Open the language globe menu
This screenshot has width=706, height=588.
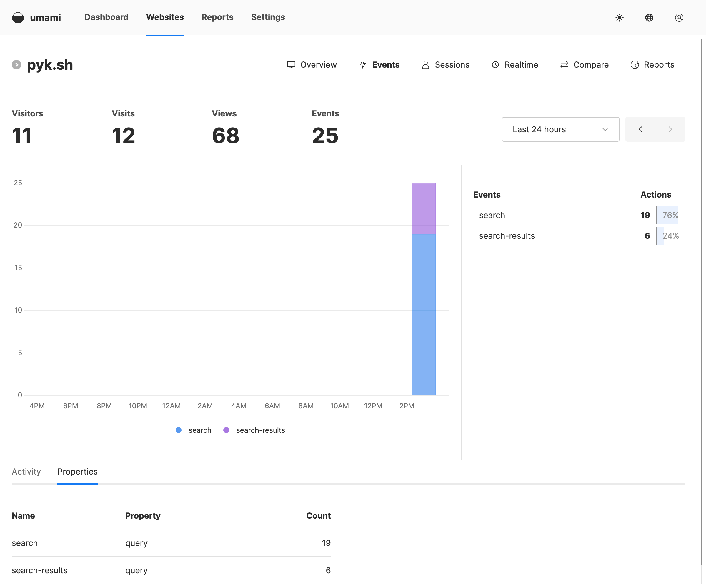click(x=649, y=17)
